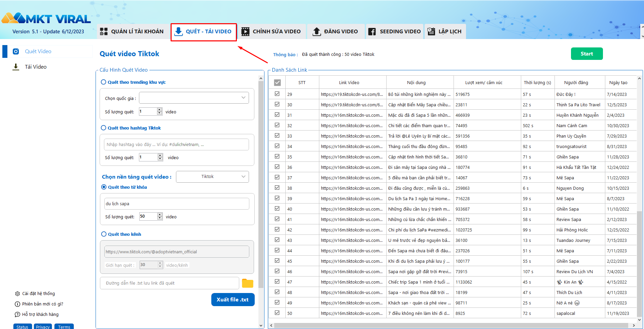Increase the keyword scan quantity from 50
The image size is (644, 329).
tap(160, 215)
